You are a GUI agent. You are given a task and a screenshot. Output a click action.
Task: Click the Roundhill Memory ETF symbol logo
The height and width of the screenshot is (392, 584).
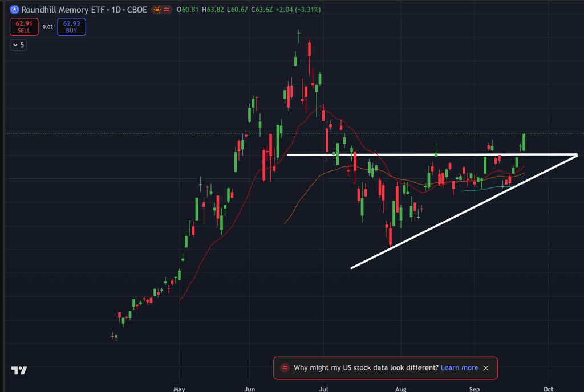[14, 9]
